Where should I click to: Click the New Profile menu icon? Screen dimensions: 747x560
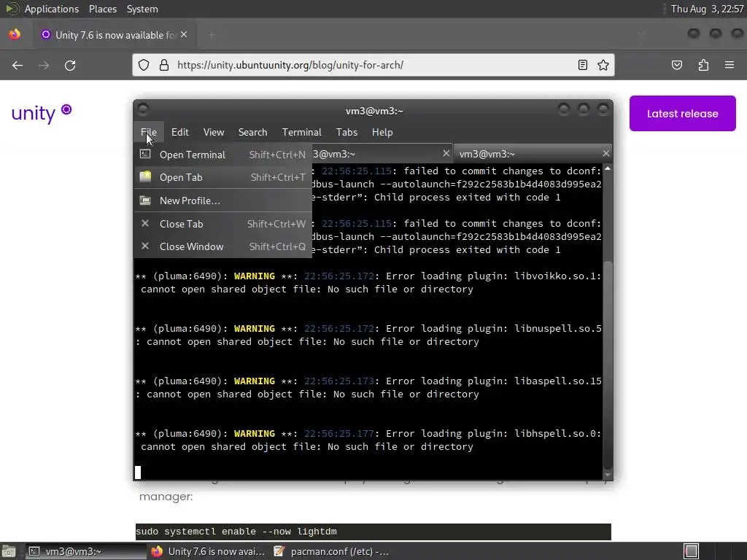[145, 201]
